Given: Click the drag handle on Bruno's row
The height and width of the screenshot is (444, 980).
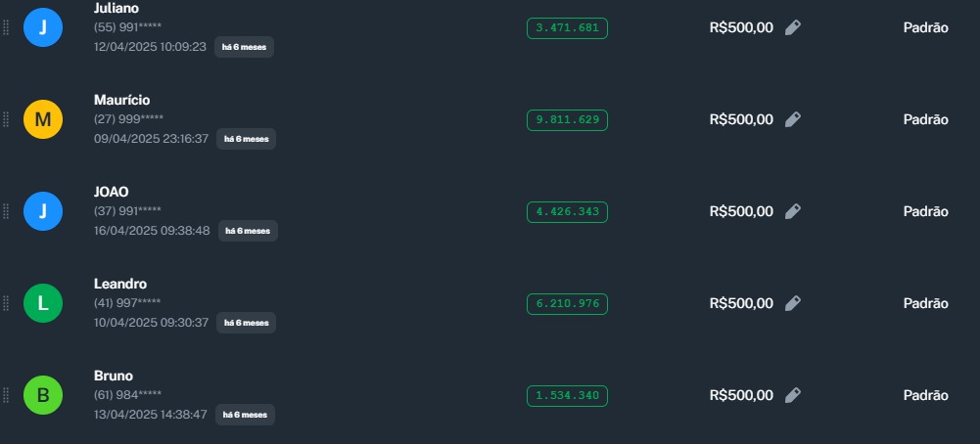Looking at the screenshot, I should [x=6, y=396].
